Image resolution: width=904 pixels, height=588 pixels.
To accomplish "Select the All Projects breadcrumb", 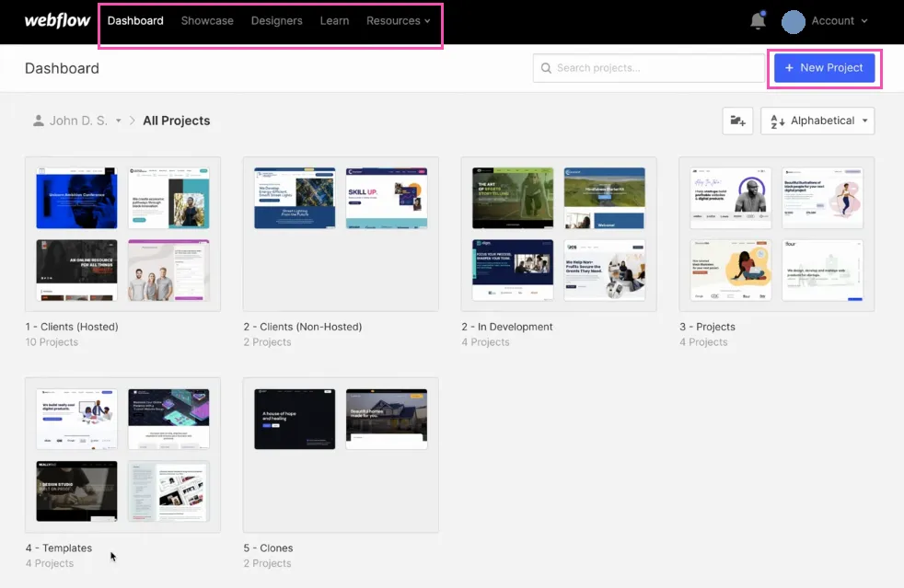I will [x=177, y=121].
